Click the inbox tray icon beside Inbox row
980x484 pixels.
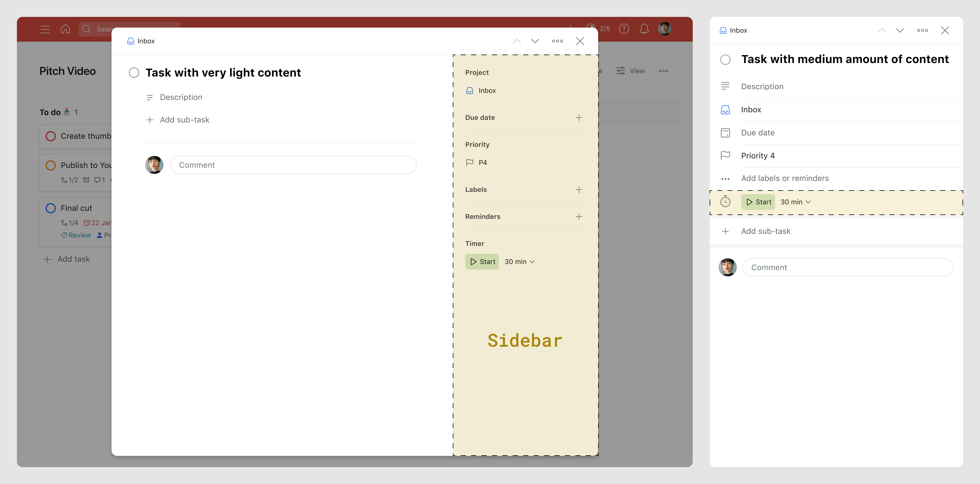point(725,110)
